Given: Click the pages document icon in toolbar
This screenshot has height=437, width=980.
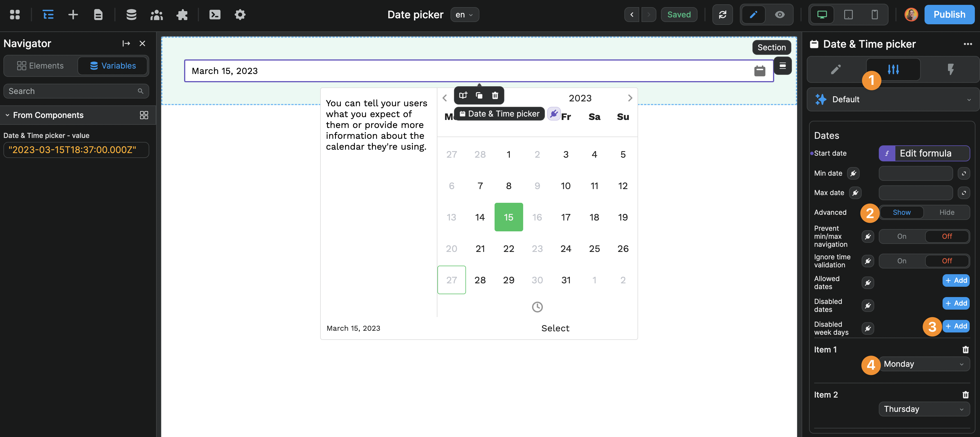Looking at the screenshot, I should point(98,15).
